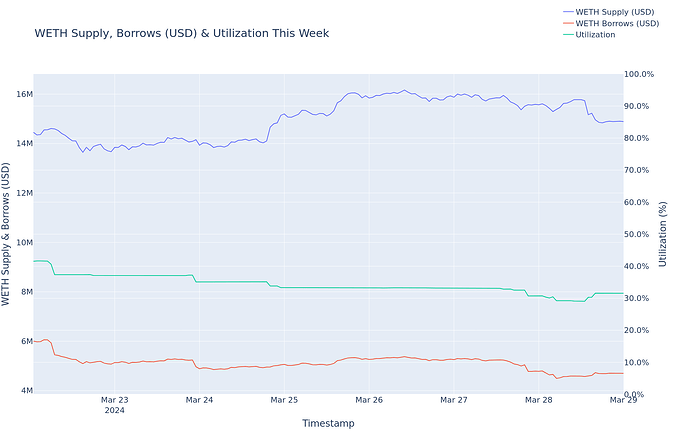Toggle WETH Supply (USD) legend entry
The image size is (690, 431).
[x=617, y=11]
